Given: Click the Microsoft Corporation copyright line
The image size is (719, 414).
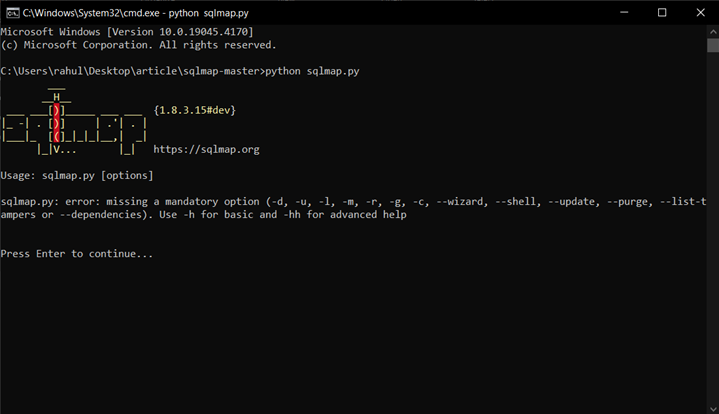Looking at the screenshot, I should click(139, 45).
